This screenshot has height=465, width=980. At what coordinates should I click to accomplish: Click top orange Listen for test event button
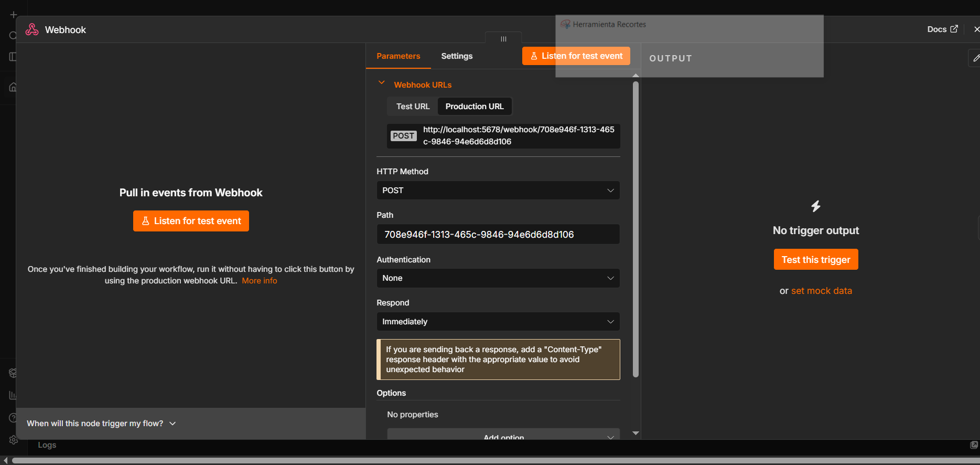pos(576,56)
